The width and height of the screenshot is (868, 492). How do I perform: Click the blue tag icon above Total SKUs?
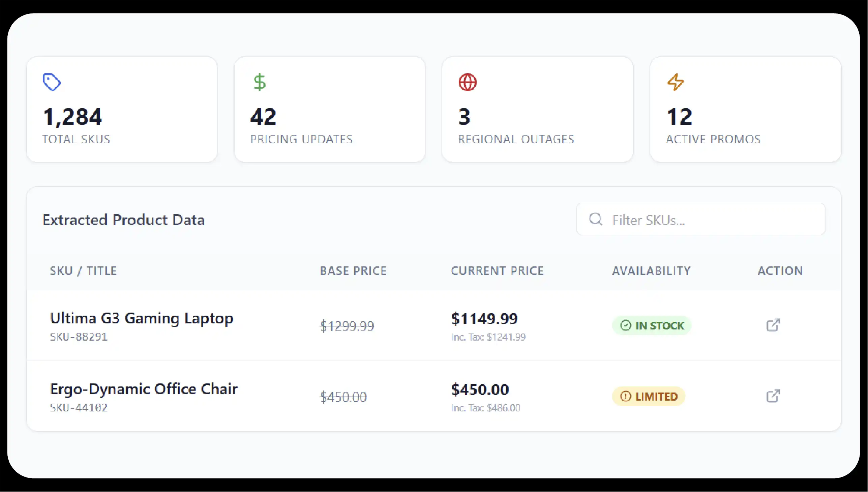(x=51, y=82)
